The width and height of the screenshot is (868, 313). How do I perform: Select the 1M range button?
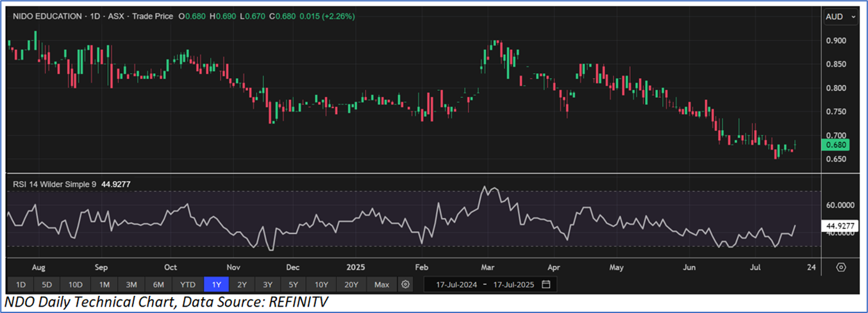click(x=104, y=284)
